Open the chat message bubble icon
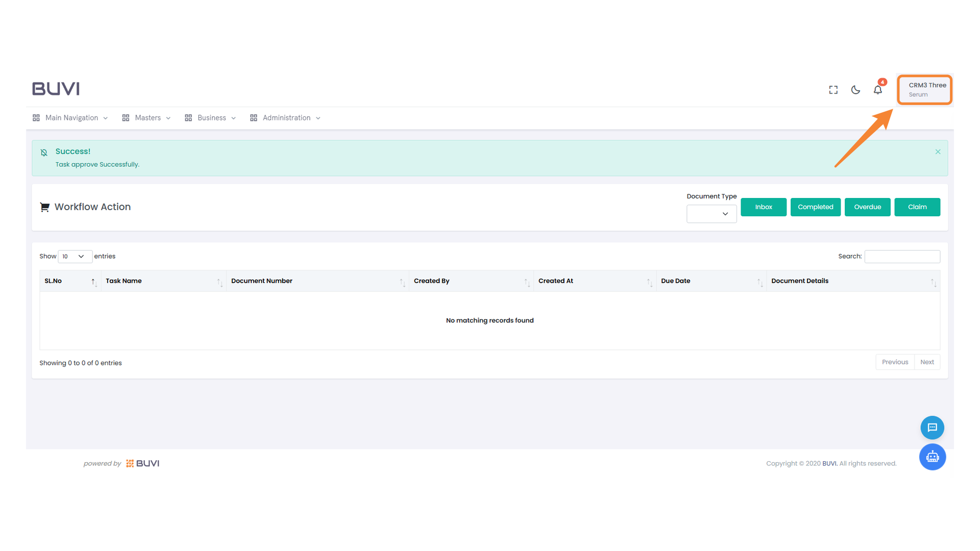The height and width of the screenshot is (551, 980). pos(932,428)
